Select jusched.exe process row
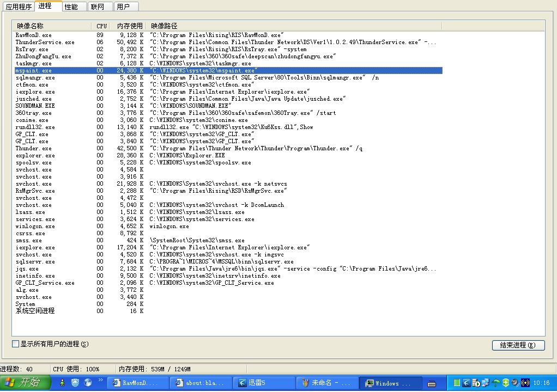 [228, 99]
